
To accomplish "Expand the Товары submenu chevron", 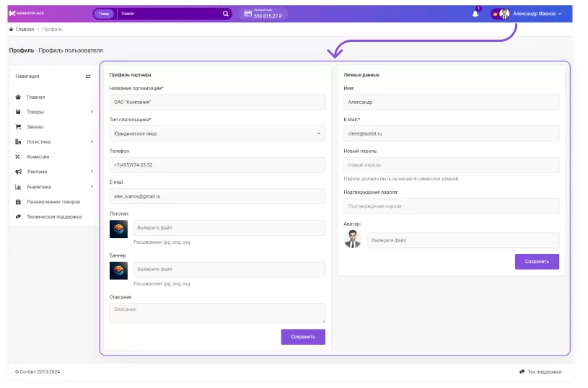I will tap(92, 112).
